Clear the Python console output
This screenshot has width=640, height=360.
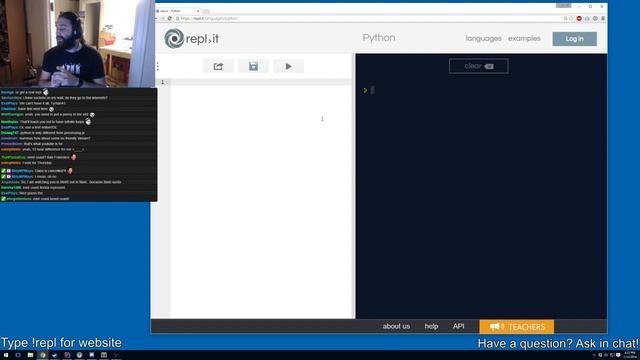[478, 66]
